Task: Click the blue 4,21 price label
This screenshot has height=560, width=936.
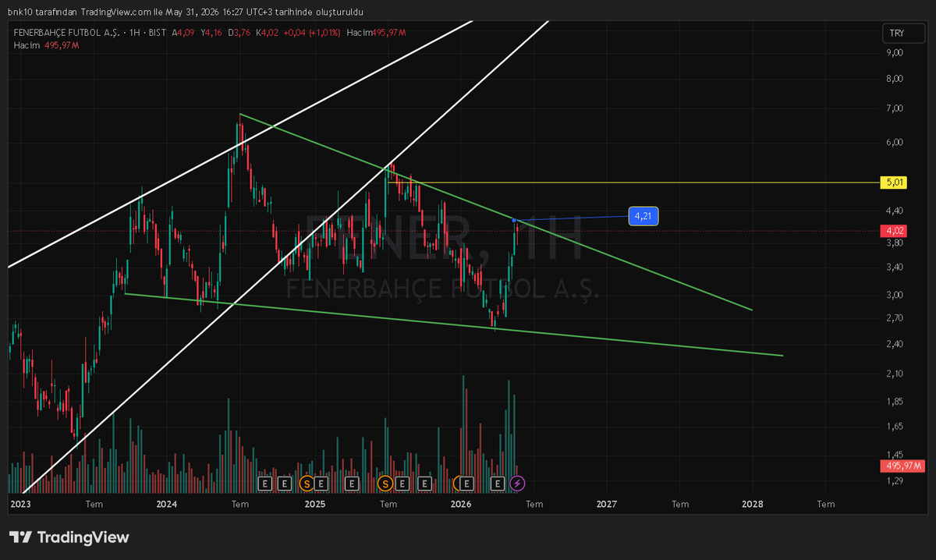Action: 643,215
